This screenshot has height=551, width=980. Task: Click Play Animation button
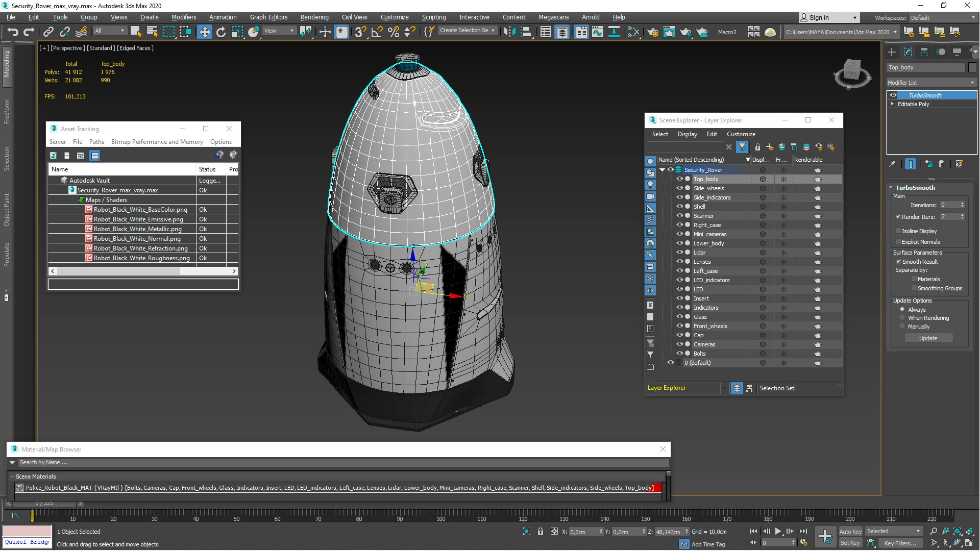tap(778, 531)
